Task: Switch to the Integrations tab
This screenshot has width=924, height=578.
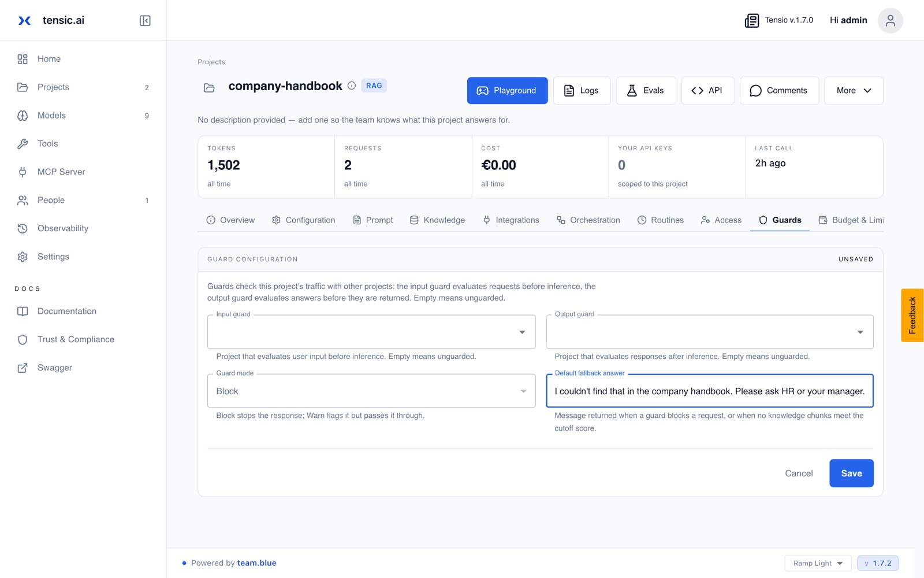Action: [511, 220]
